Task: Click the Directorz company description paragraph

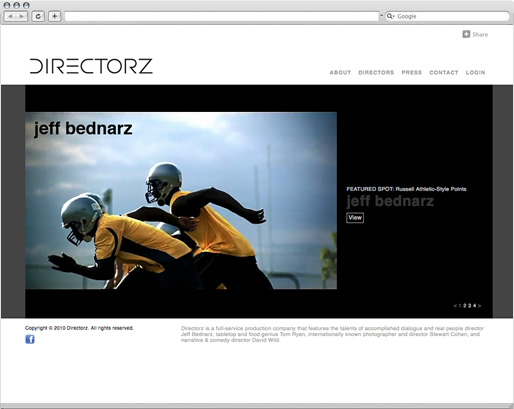Action: pyautogui.click(x=332, y=334)
